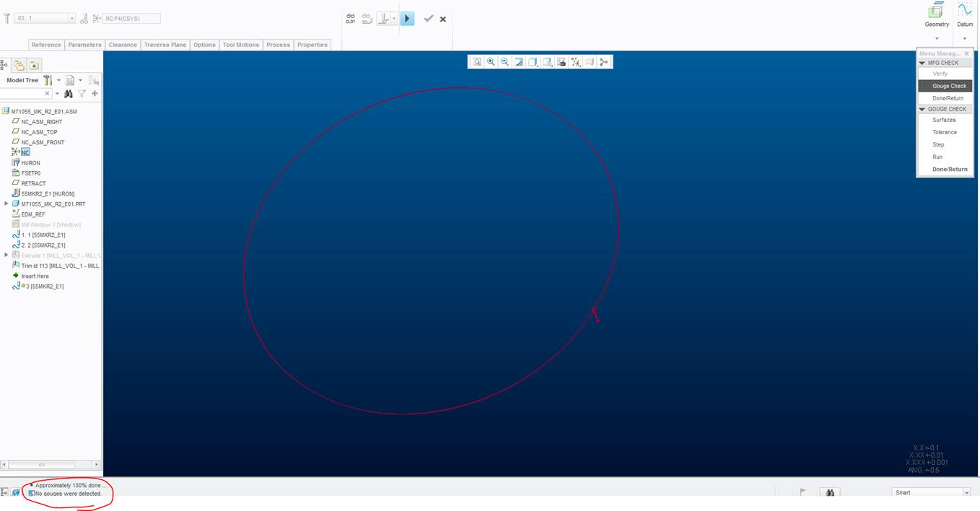Open the Traverse Plane tab
The width and height of the screenshot is (980, 511).
coord(165,45)
